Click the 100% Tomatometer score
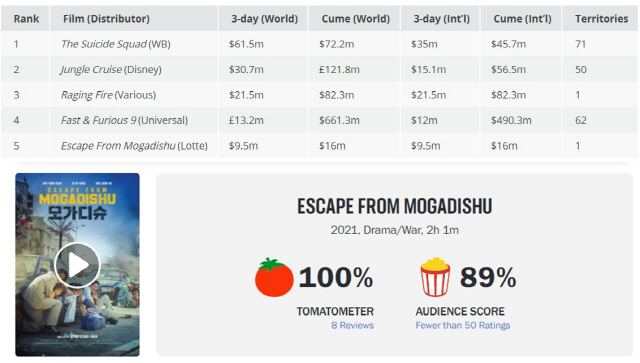Image resolution: width=640 pixels, height=363 pixels. pos(336,277)
